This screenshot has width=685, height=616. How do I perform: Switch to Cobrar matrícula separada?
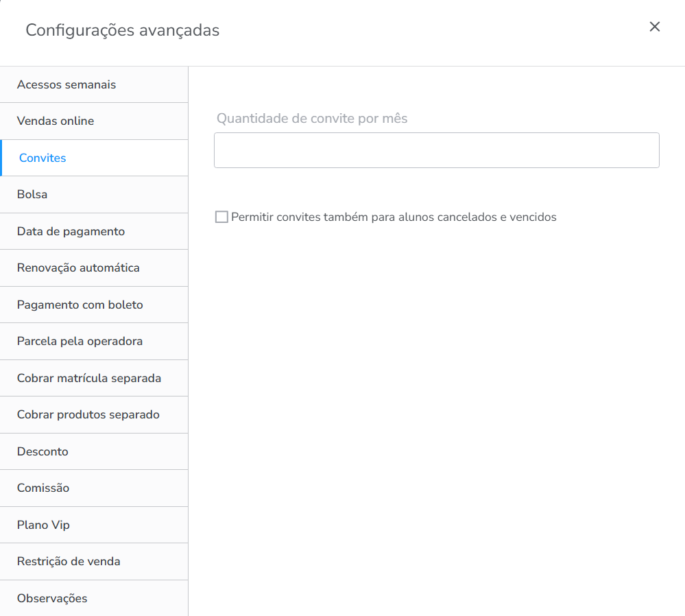pyautogui.click(x=89, y=378)
